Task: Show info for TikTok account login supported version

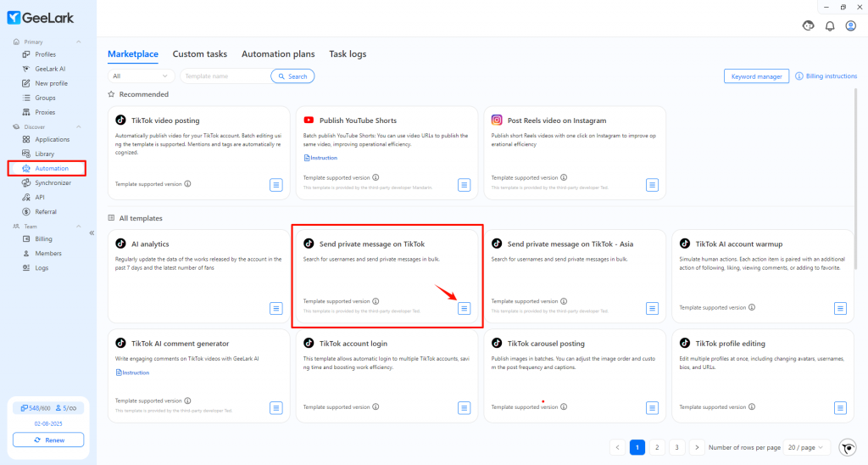Action: click(x=376, y=406)
